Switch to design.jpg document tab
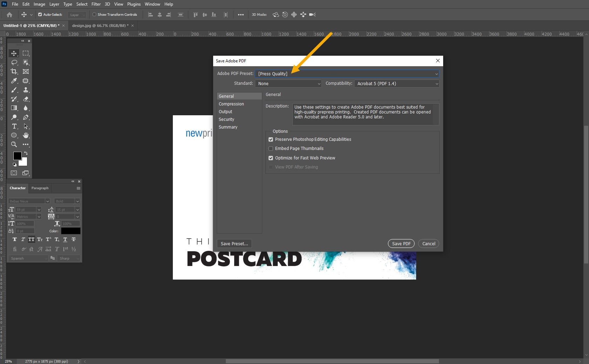The height and width of the screenshot is (364, 589). tap(100, 26)
